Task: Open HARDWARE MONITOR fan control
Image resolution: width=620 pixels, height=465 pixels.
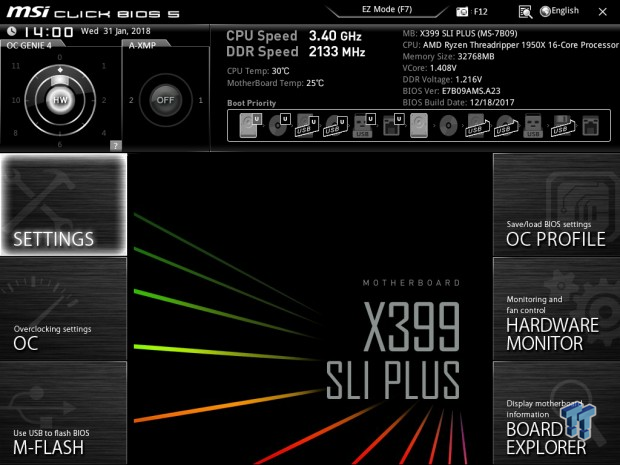Action: tap(556, 309)
